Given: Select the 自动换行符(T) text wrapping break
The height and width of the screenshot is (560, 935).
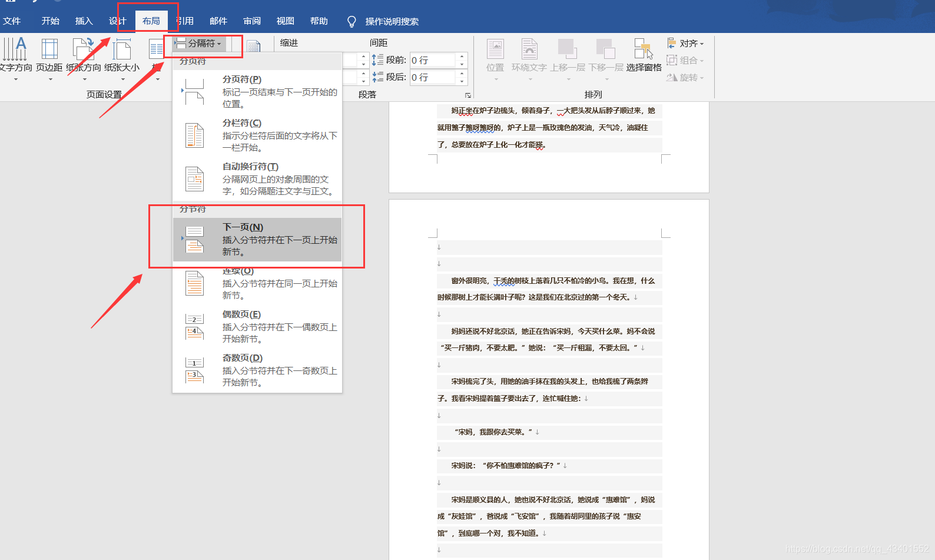Looking at the screenshot, I should click(257, 178).
